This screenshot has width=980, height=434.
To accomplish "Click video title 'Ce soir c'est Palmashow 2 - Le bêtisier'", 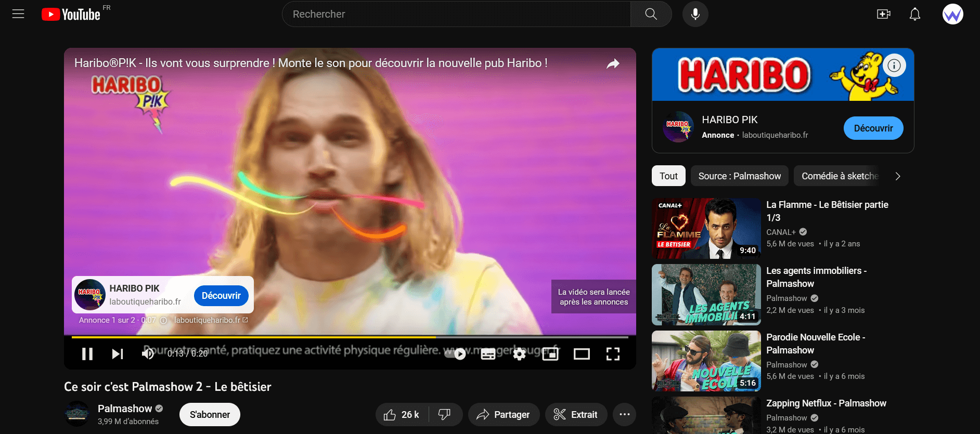I will click(x=167, y=387).
